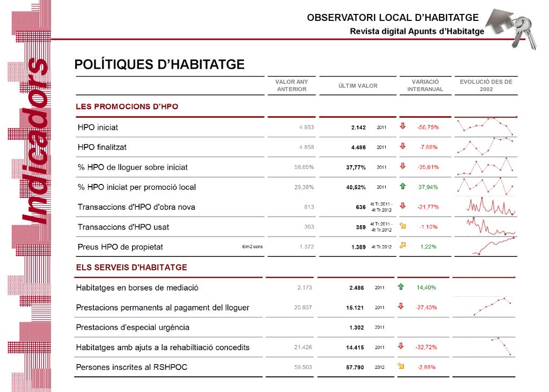Click the red down arrow for HPO iniciat
The width and height of the screenshot is (549, 392).
(402, 126)
